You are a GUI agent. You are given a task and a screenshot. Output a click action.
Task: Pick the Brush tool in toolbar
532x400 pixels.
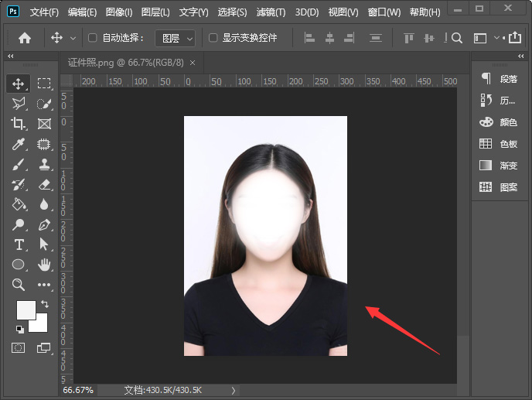click(x=19, y=164)
